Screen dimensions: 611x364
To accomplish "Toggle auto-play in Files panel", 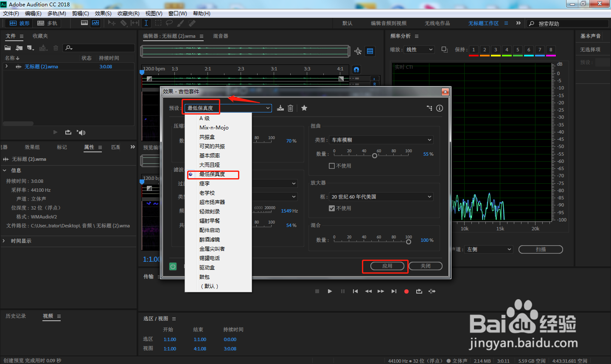I will 81,132.
